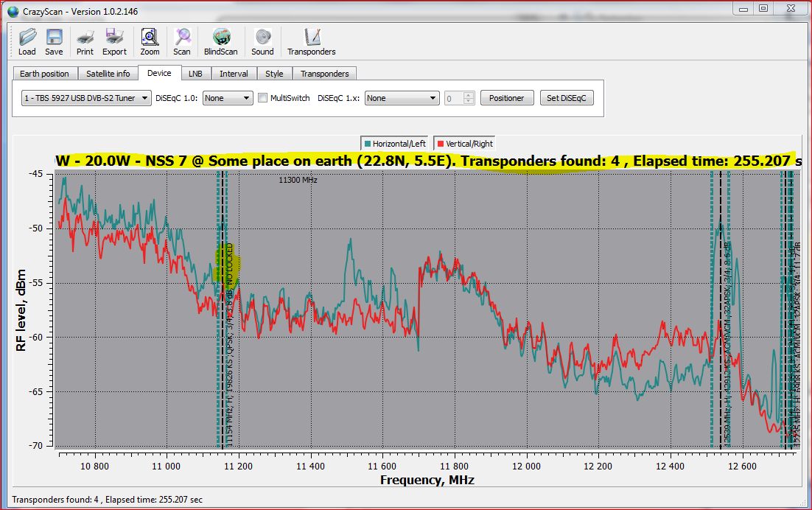Toggle Vertical/Right series in legend

pyautogui.click(x=464, y=144)
